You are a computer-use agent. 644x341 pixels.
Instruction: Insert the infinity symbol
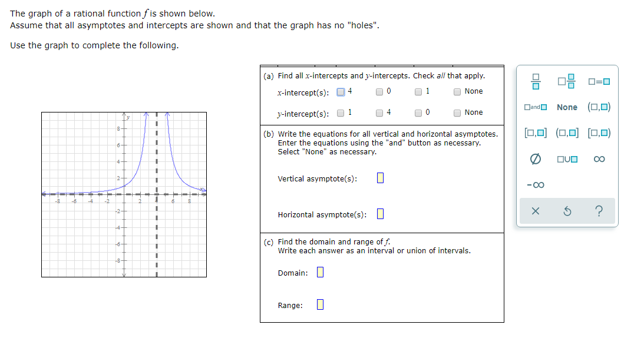click(x=599, y=159)
